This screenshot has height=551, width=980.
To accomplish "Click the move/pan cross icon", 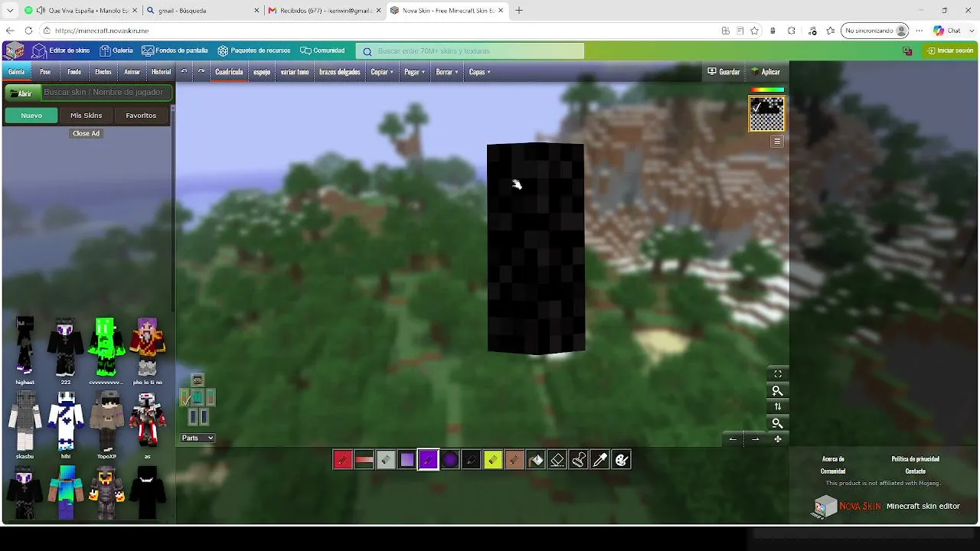I will coord(778,439).
